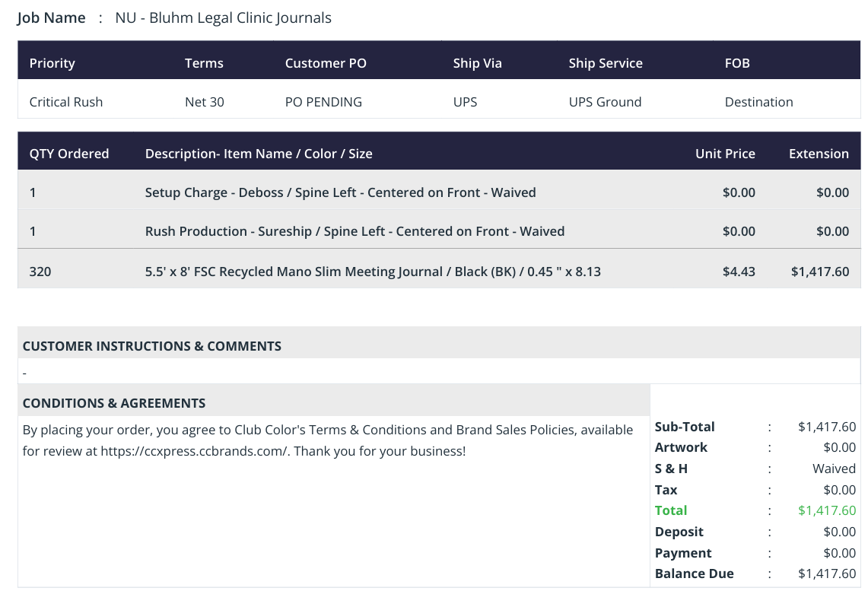868x591 pixels.
Task: Click the Extension column header
Action: [819, 154]
